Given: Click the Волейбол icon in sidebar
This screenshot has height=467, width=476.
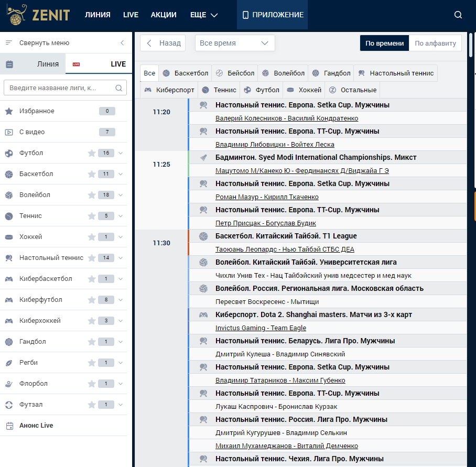Looking at the screenshot, I should click(x=9, y=195).
